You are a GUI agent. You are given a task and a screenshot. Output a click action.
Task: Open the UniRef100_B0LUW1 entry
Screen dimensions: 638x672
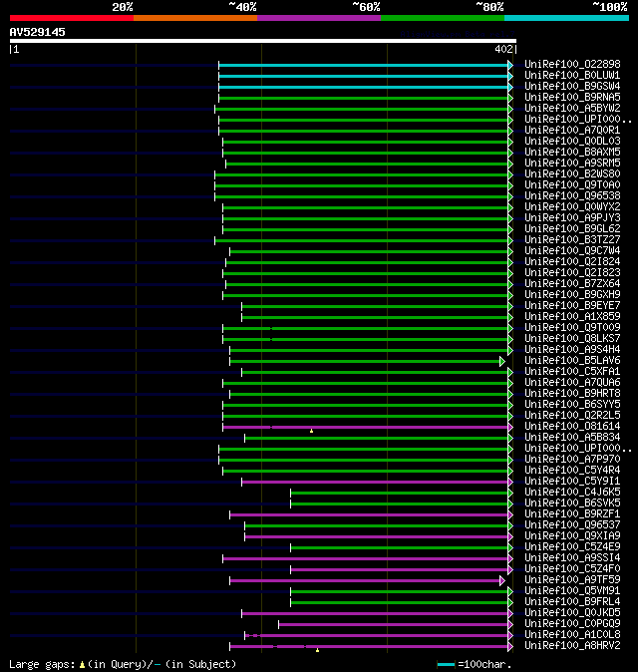click(572, 76)
